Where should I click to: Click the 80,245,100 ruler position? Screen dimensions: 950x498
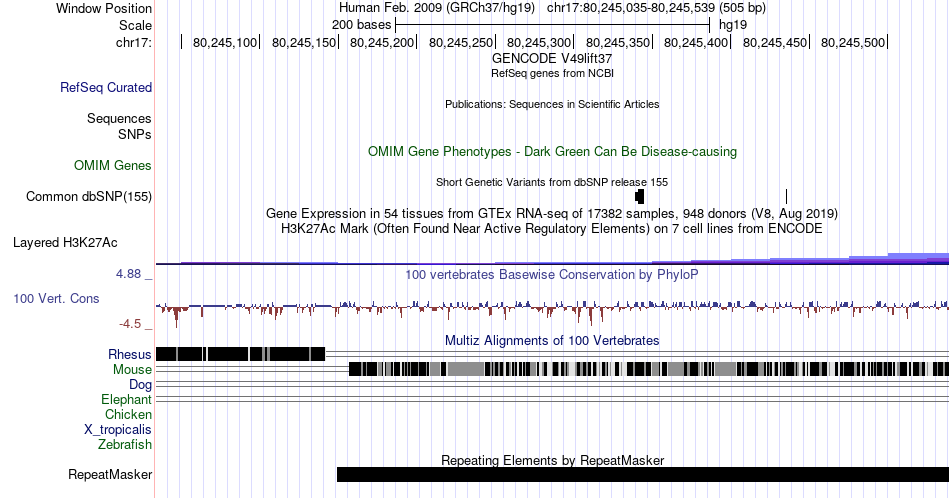[225, 42]
